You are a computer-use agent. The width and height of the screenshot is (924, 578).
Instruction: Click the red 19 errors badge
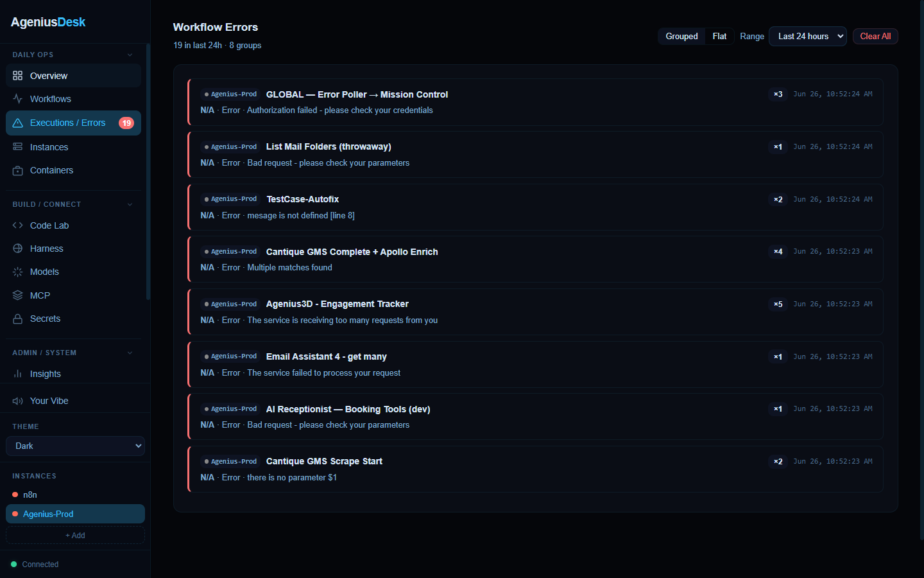tap(126, 123)
